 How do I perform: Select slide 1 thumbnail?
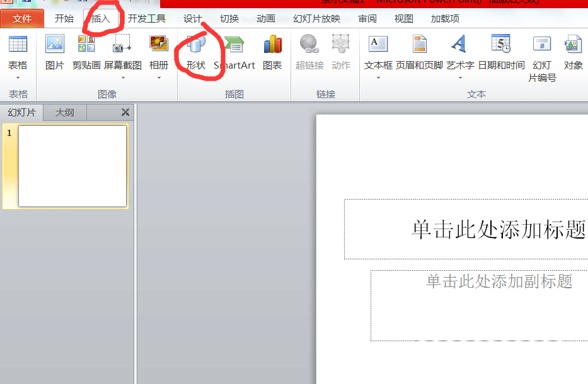coord(72,167)
